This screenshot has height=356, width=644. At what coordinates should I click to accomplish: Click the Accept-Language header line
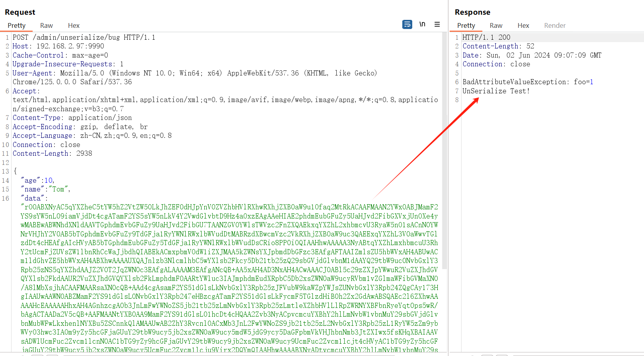pyautogui.click(x=92, y=135)
